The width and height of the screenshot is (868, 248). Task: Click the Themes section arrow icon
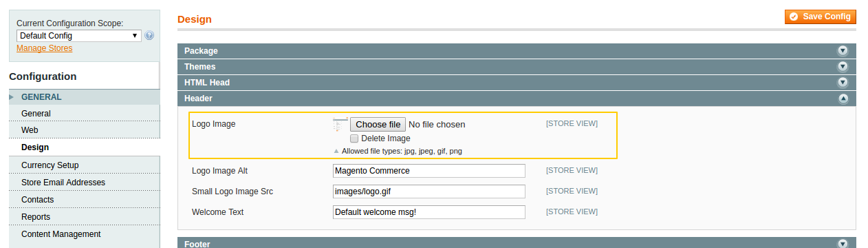click(843, 67)
